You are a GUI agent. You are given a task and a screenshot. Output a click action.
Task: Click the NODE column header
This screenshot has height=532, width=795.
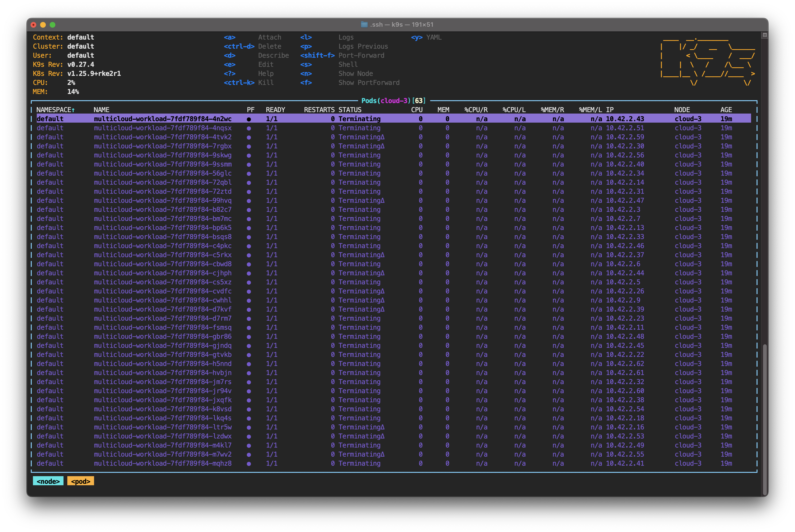[x=682, y=110]
